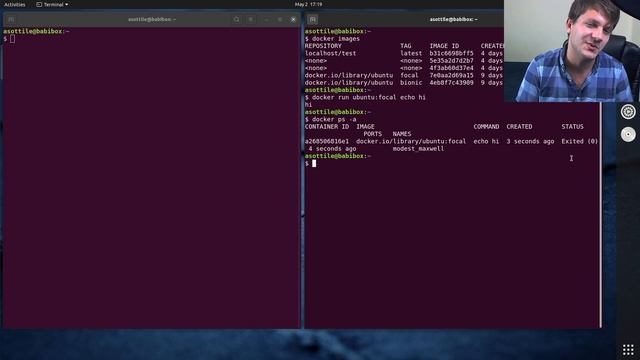Click image ID 7e0aa2d69a15

point(451,76)
